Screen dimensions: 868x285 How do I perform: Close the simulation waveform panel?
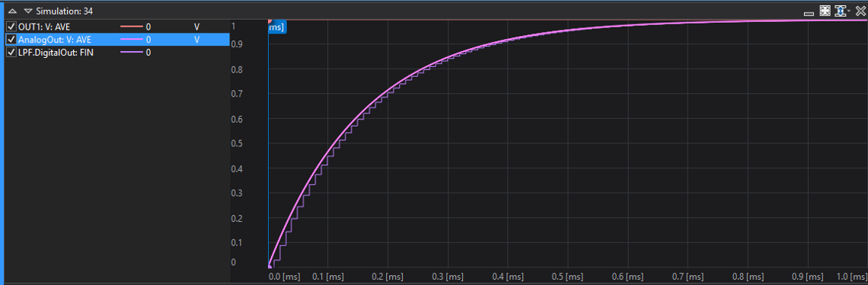[860, 11]
